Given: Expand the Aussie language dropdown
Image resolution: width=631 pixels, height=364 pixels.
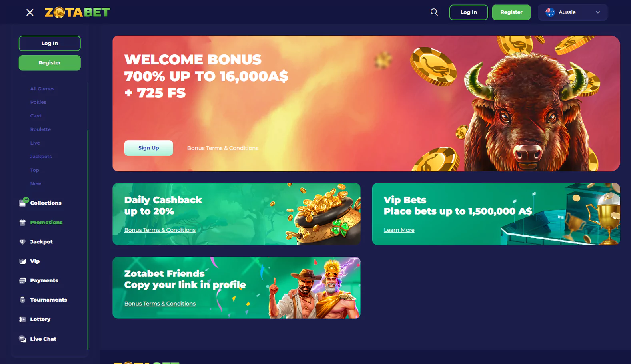Looking at the screenshot, I should coord(573,12).
